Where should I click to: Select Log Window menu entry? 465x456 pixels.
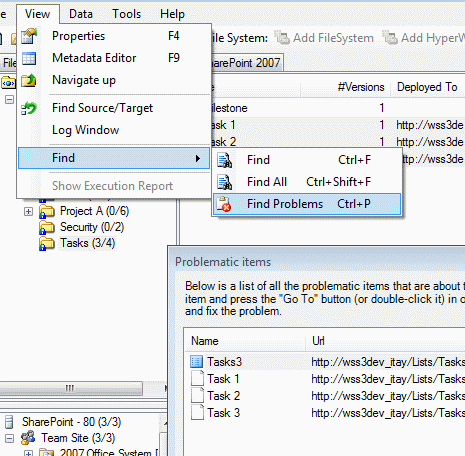(x=86, y=130)
